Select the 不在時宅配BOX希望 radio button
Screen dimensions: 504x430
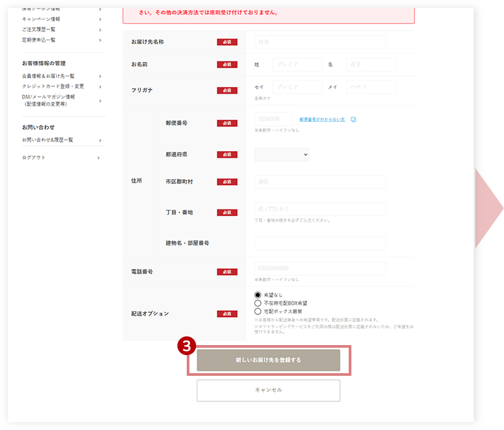258,303
